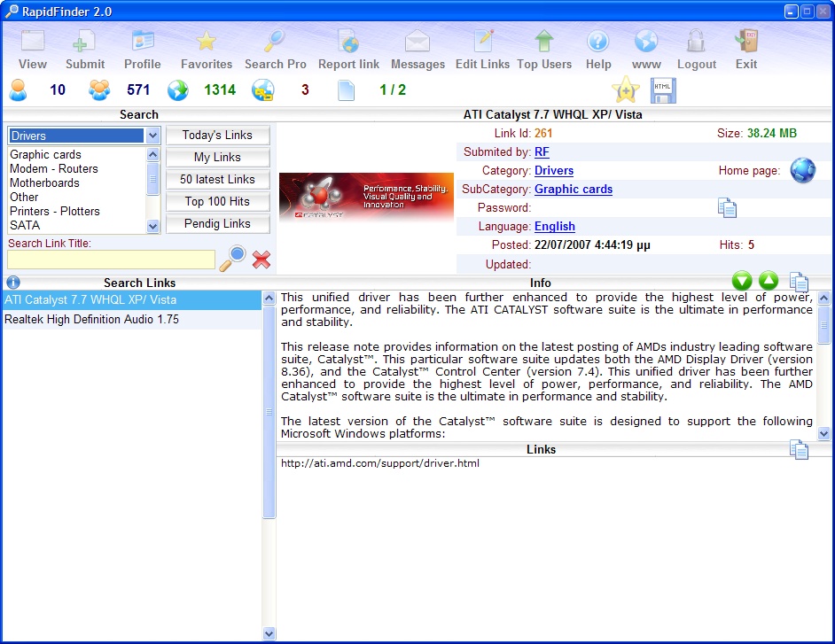This screenshot has width=835, height=644.
Task: Follow the Drivers category link
Action: [554, 171]
